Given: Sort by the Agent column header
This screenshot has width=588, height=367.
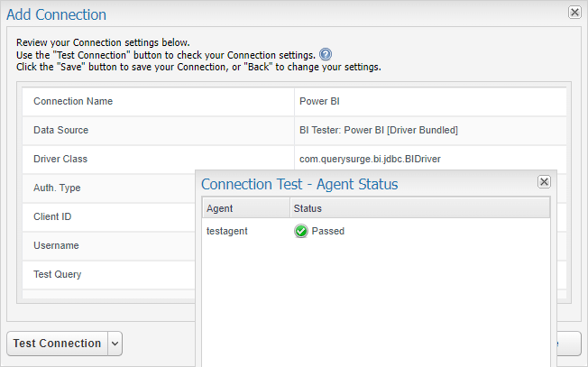Looking at the screenshot, I should [246, 208].
